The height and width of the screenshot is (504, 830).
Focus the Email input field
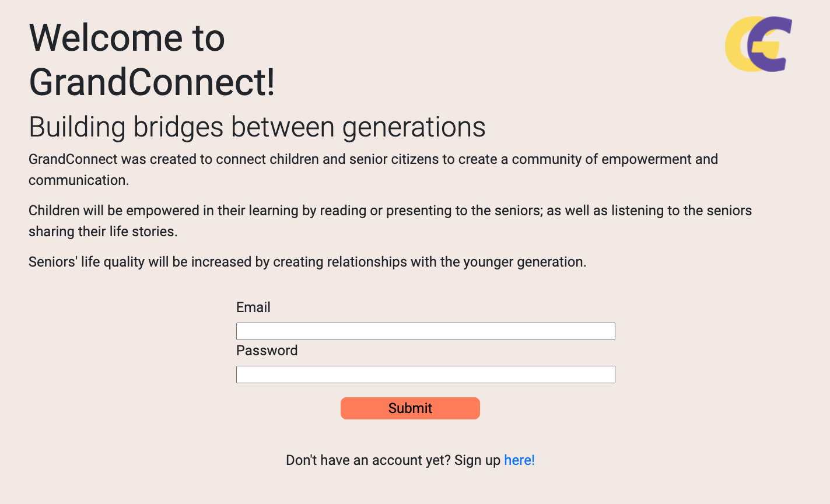[425, 331]
